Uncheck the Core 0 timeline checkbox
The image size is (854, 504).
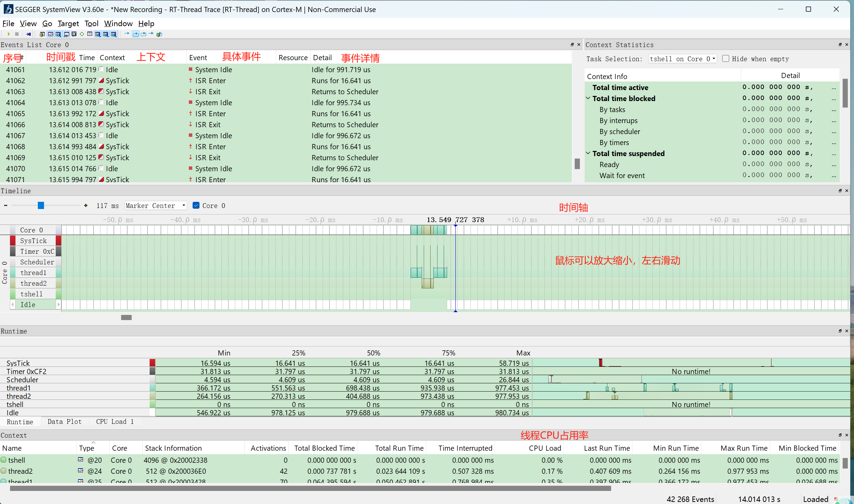pos(196,206)
